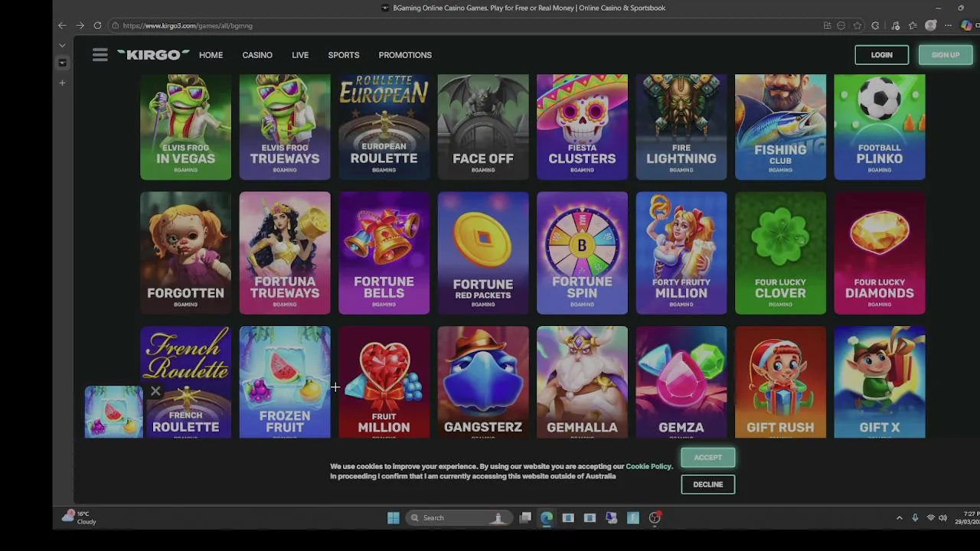Image resolution: width=980 pixels, height=551 pixels.
Task: Open the hamburger menu beside the Kirgo logo
Action: click(x=100, y=55)
